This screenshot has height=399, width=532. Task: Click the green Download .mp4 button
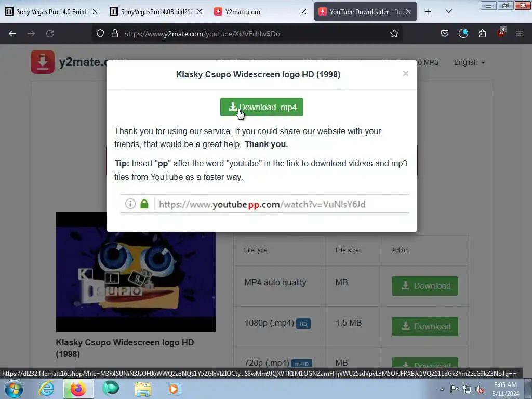[262, 107]
